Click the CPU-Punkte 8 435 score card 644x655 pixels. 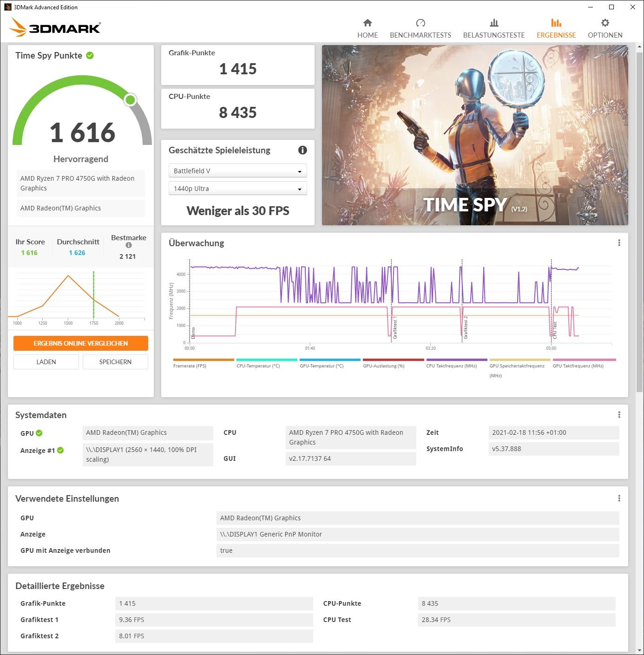237,109
